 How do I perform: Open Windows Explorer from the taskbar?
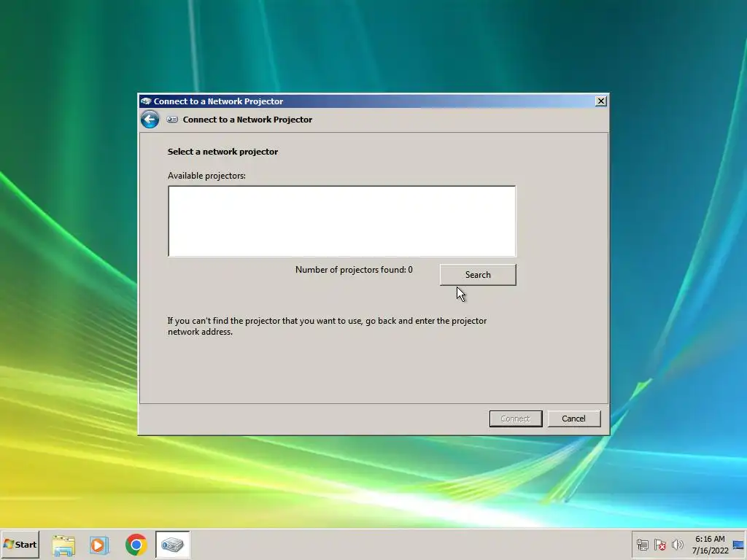[63, 545]
